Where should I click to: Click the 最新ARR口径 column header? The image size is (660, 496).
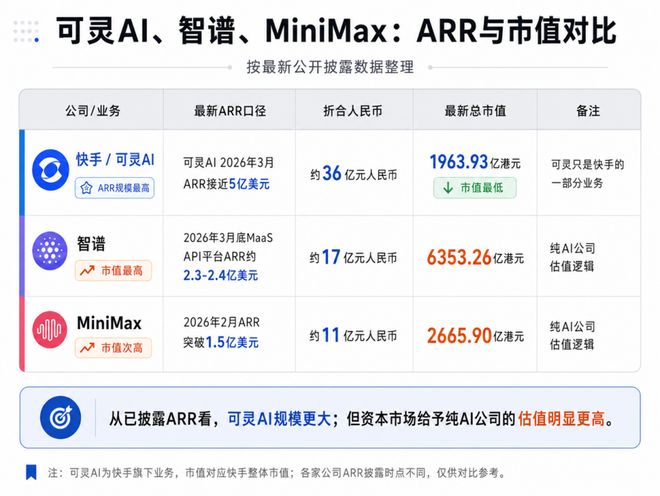click(x=230, y=111)
